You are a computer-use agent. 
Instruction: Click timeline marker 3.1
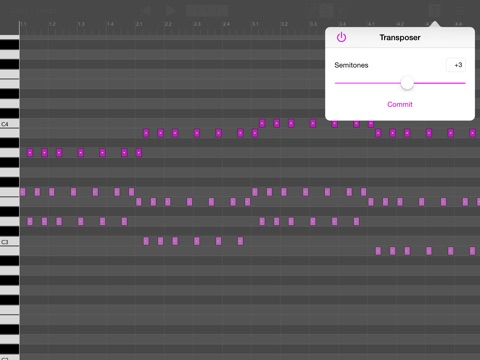coord(255,24)
